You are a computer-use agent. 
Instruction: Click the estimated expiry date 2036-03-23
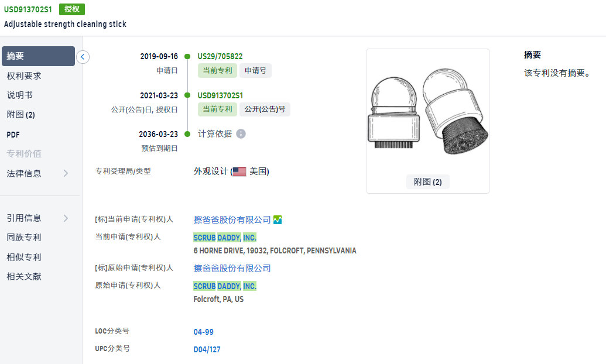pos(159,134)
